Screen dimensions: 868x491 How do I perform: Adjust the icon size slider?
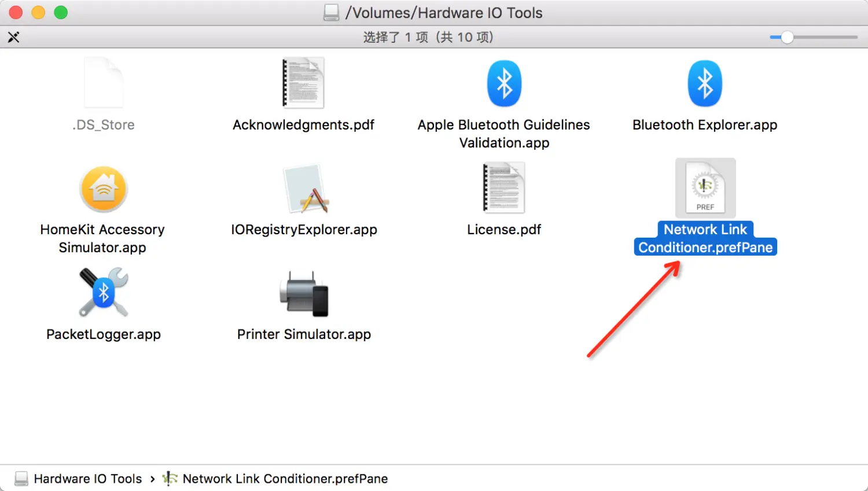tap(814, 37)
